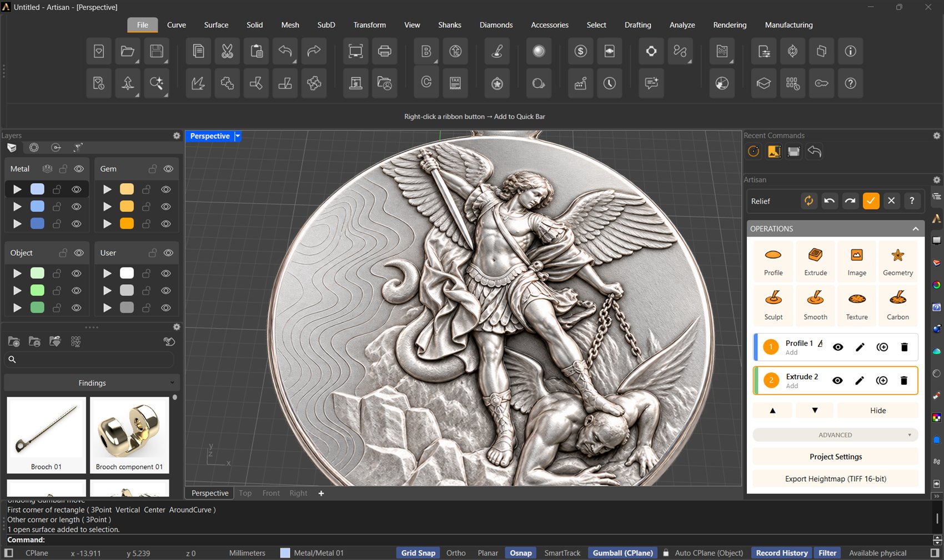This screenshot has width=944, height=560.
Task: Click the Cut scissors icon
Action: click(x=227, y=52)
